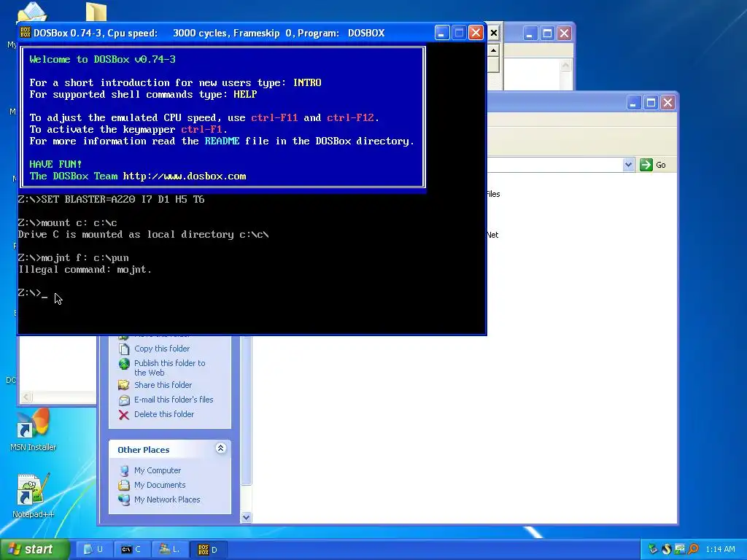The width and height of the screenshot is (747, 560).
Task: Open the Windows Start menu
Action: [34, 550]
